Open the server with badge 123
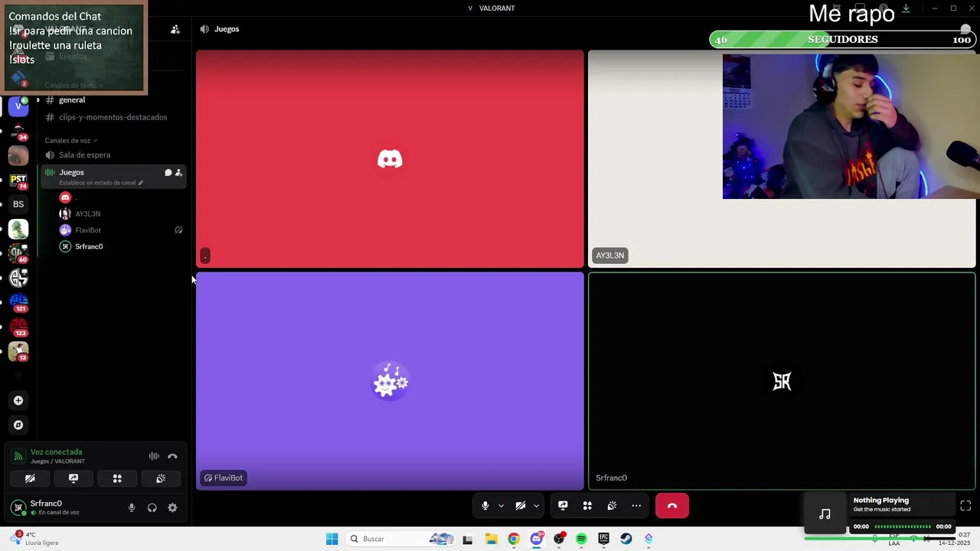This screenshot has height=551, width=980. tap(18, 327)
